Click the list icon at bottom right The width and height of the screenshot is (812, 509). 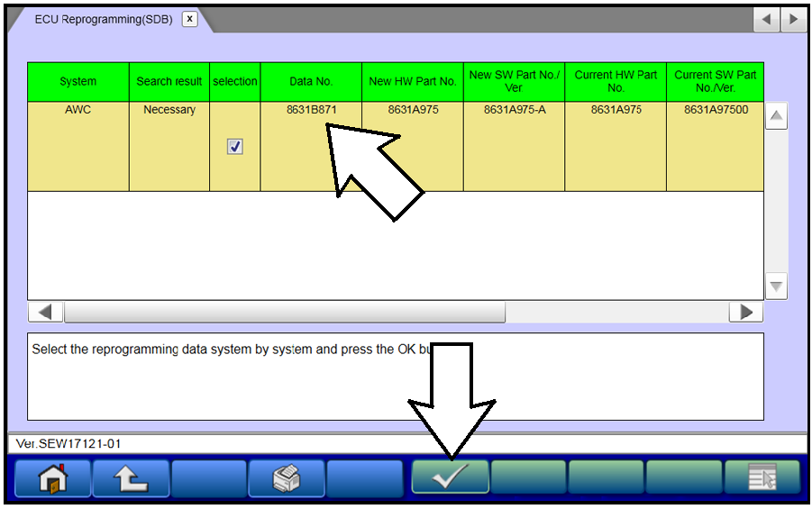(x=762, y=477)
